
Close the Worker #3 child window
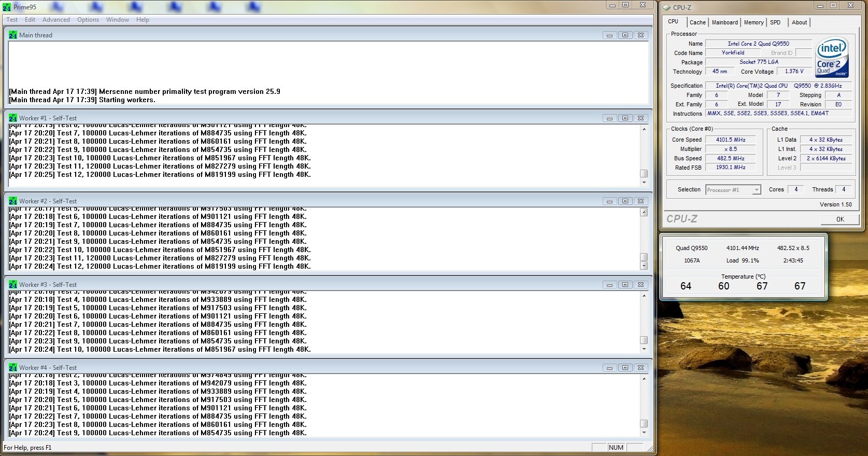tap(641, 285)
